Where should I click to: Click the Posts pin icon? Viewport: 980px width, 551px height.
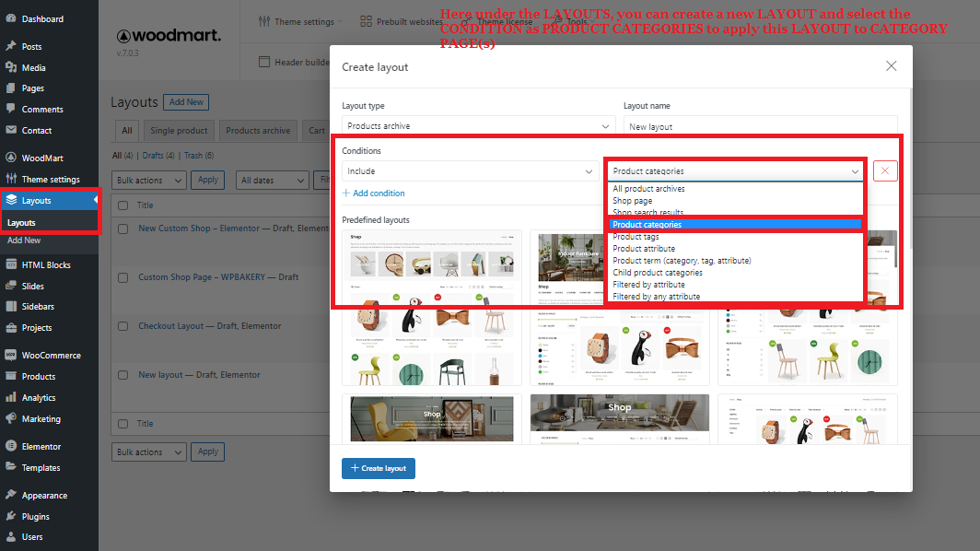[x=11, y=46]
